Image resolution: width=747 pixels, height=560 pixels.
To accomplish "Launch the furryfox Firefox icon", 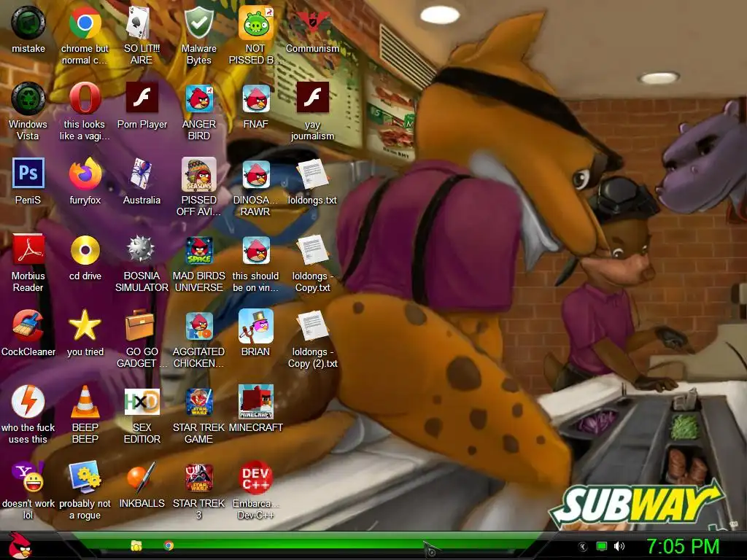I will pos(85,174).
